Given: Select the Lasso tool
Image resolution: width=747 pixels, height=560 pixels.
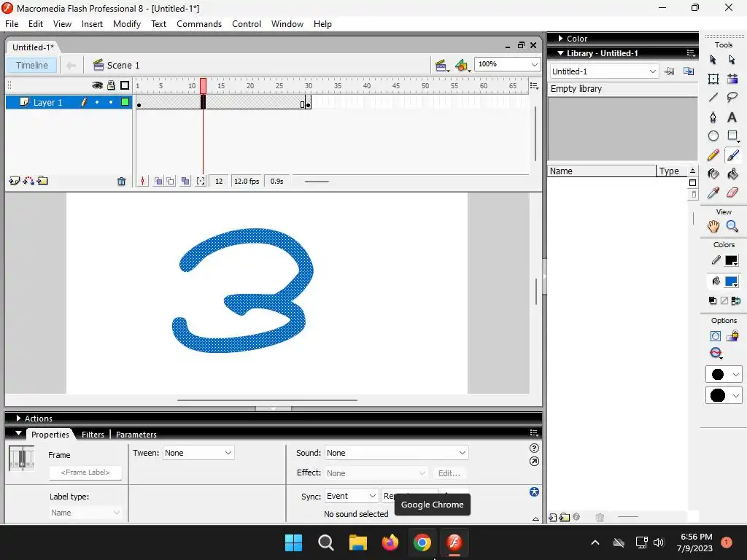Looking at the screenshot, I should pos(732,98).
